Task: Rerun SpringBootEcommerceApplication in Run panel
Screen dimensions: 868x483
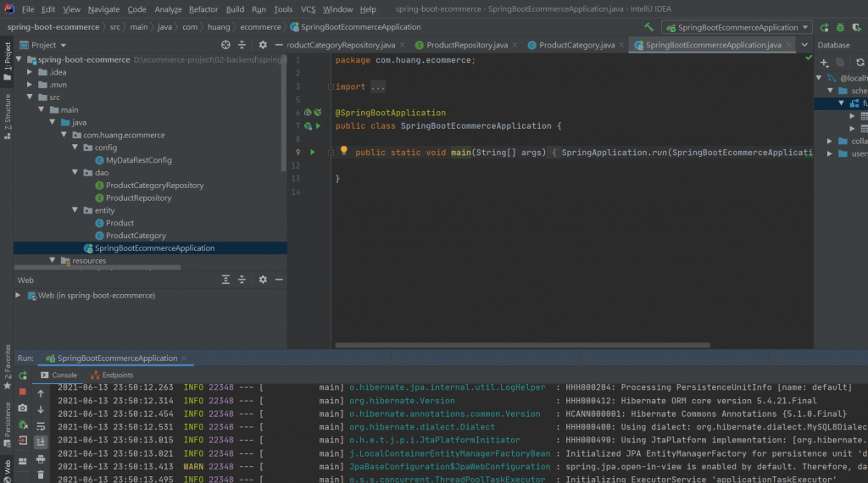Action: click(x=23, y=375)
